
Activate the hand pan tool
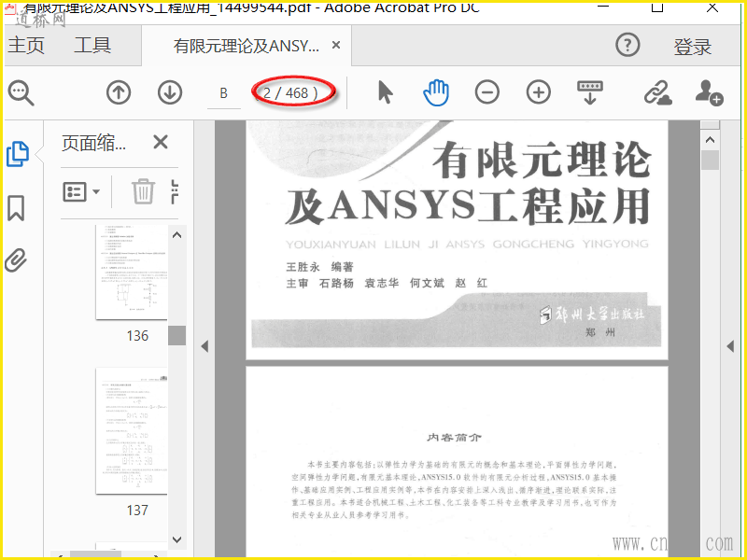436,92
